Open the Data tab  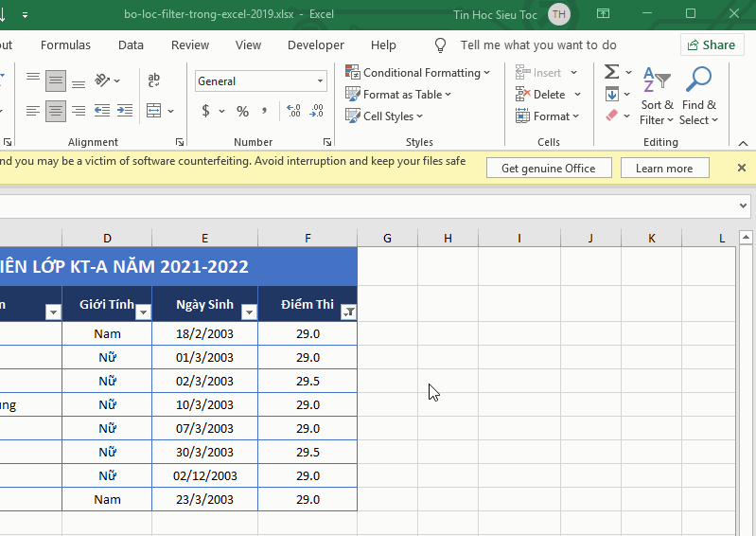click(x=131, y=45)
